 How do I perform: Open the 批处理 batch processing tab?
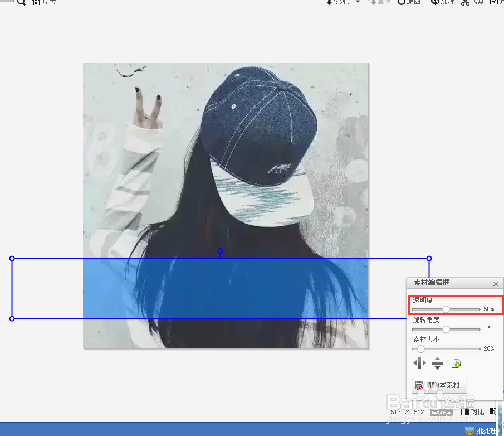pos(480,430)
